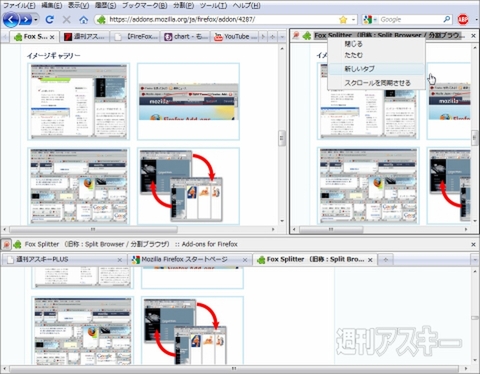The height and width of the screenshot is (374, 480).
Task: Click the red pin icon of bottom split pane
Action: tap(6, 244)
